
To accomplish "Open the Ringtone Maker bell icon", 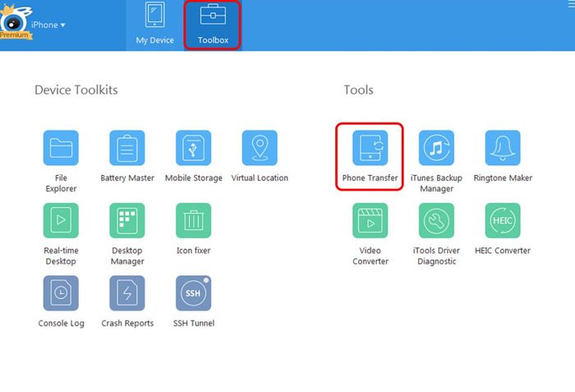I will 503,148.
